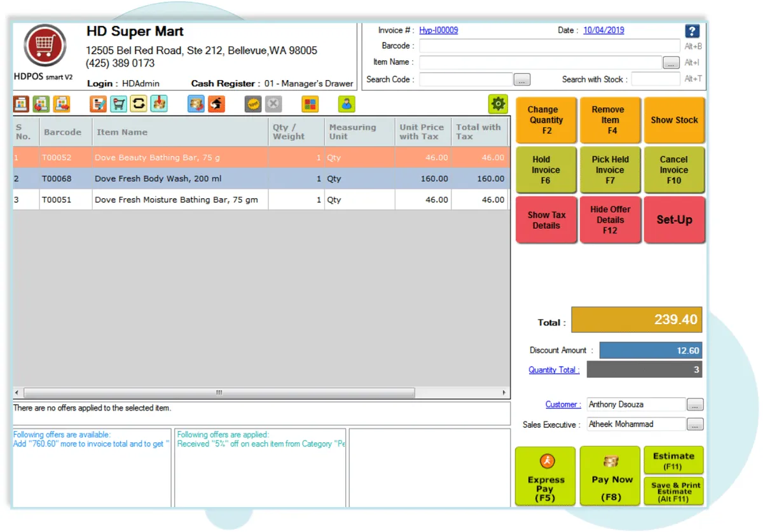Image resolution: width=763 pixels, height=532 pixels.
Task: Open Invoice number Hyp-I00009 link
Action: tap(438, 31)
